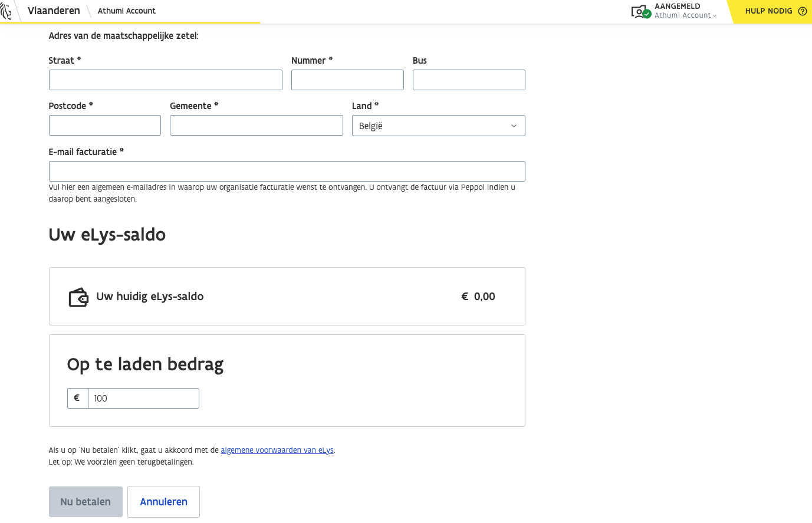Click the chevron arrow in België selector

click(x=513, y=126)
